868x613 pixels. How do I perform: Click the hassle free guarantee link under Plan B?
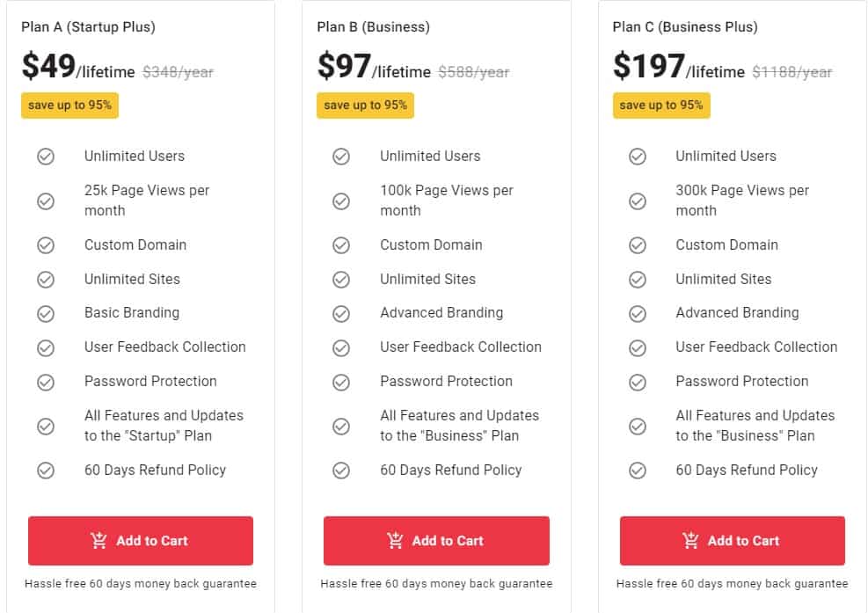pyautogui.click(x=436, y=583)
